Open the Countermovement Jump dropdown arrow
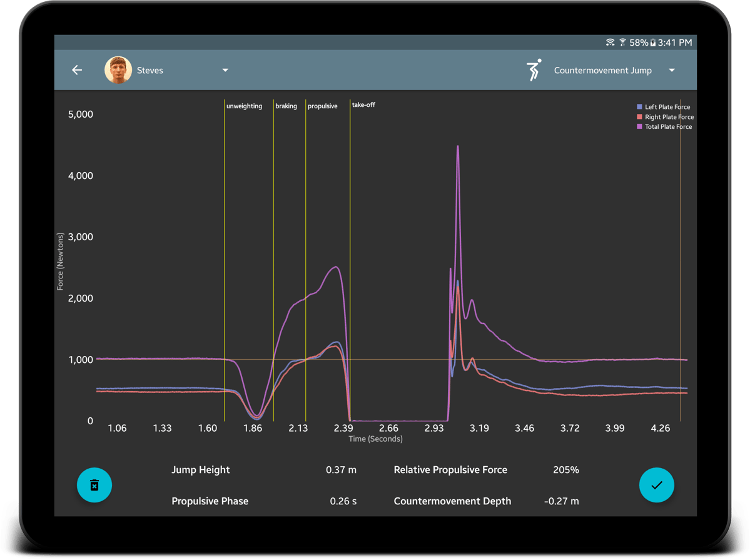This screenshot has width=750, height=560. tap(672, 70)
